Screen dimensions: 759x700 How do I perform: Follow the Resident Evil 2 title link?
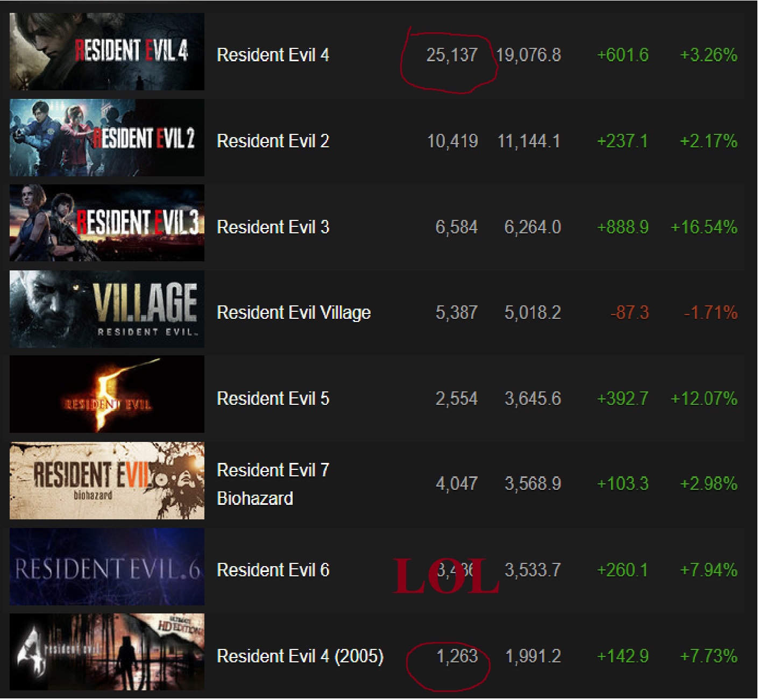273,141
